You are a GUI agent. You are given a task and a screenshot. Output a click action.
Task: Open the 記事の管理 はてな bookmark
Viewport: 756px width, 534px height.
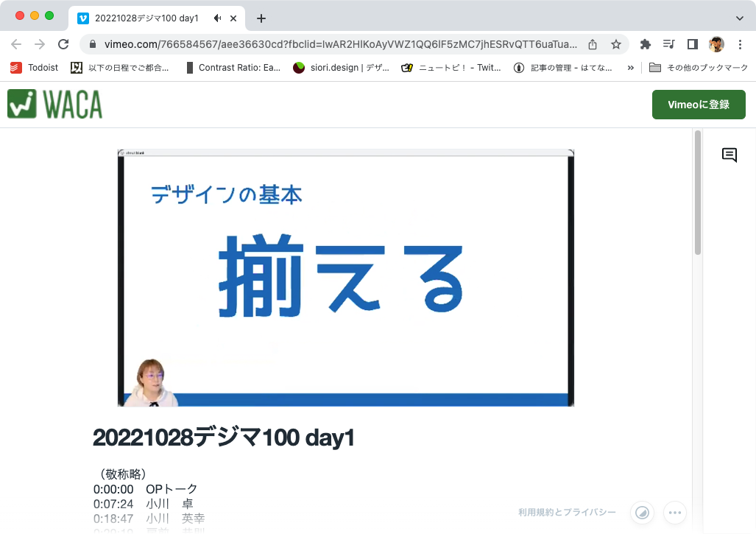click(562, 68)
